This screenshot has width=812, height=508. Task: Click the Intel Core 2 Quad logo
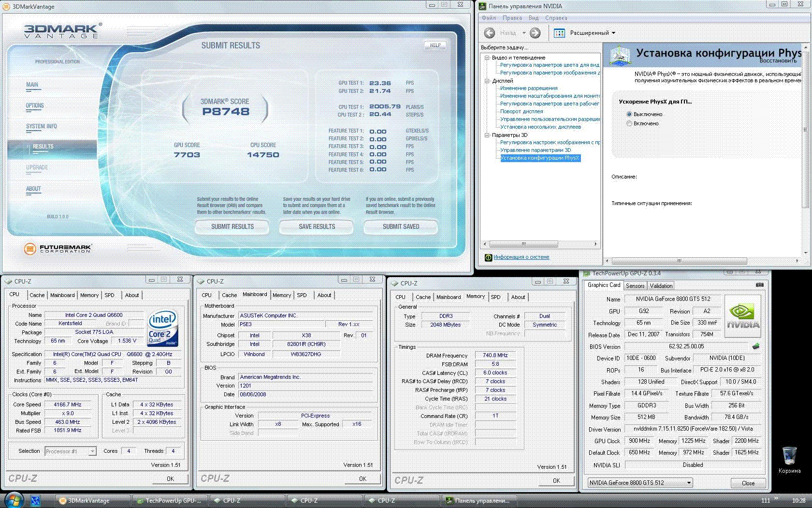(x=162, y=329)
